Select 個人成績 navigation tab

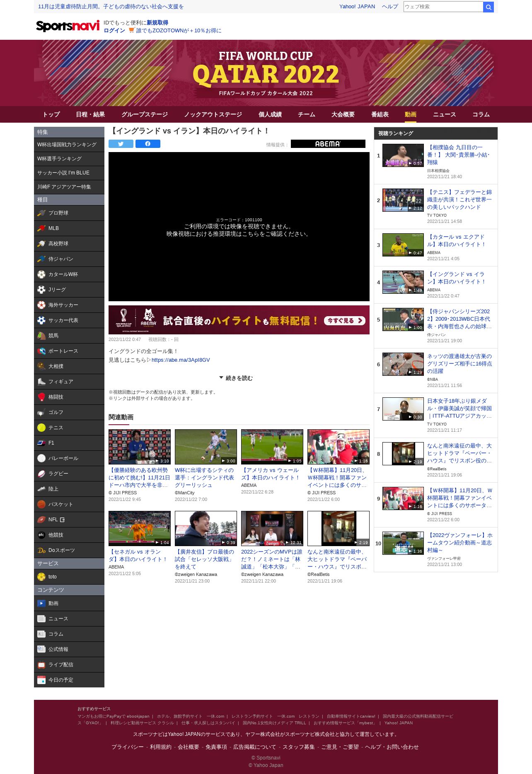tap(270, 114)
